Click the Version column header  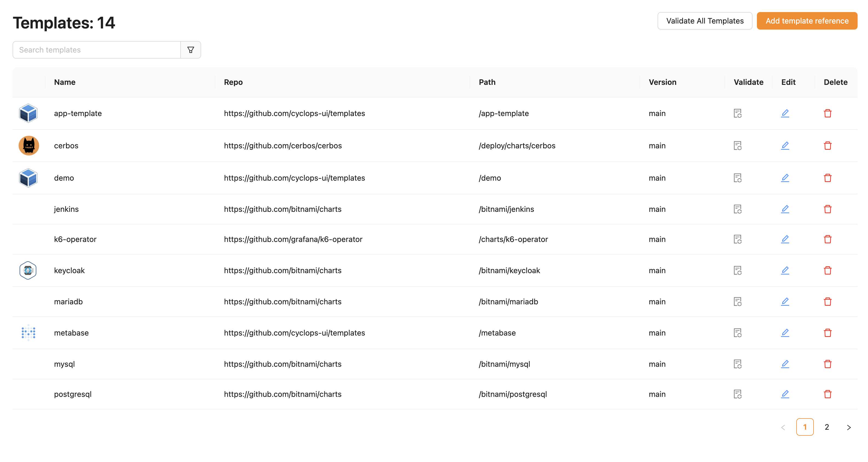tap(662, 82)
